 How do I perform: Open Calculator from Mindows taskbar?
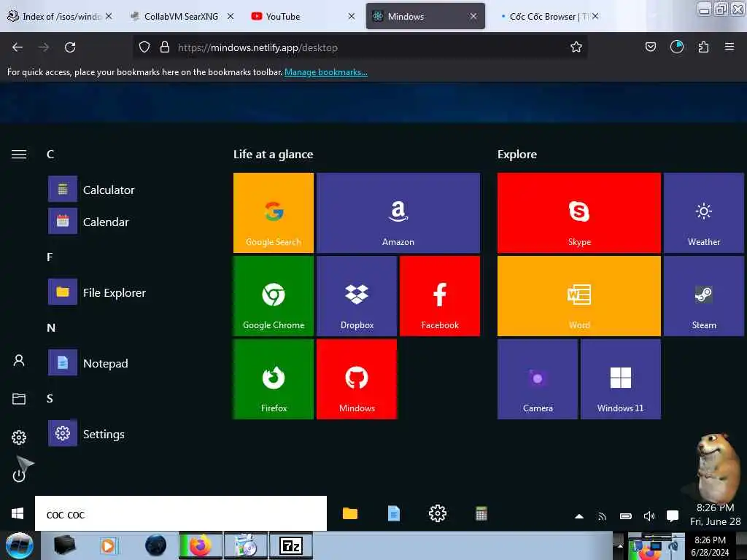[481, 513]
